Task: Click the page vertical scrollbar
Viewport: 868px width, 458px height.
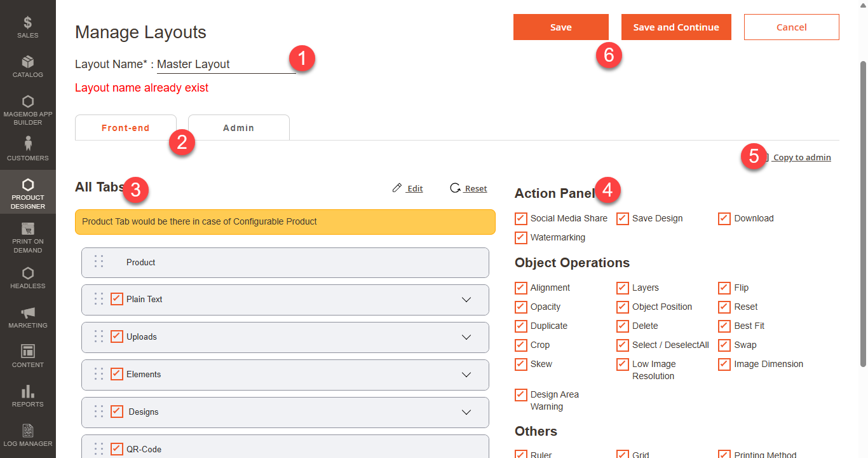Action: 863,210
